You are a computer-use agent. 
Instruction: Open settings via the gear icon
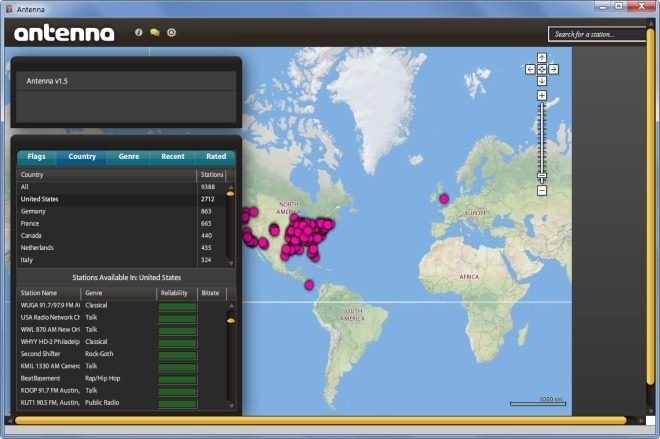coord(172,32)
